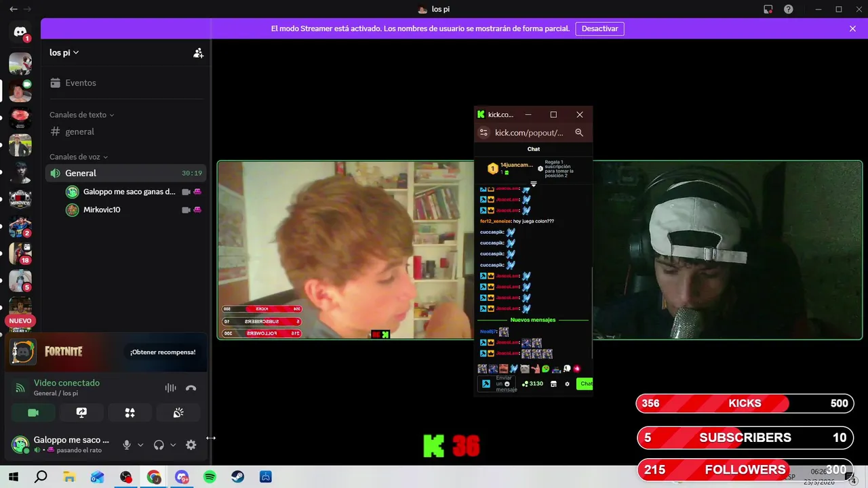Open OBS Studio from taskbar
This screenshot has height=488, width=868.
click(x=125, y=477)
